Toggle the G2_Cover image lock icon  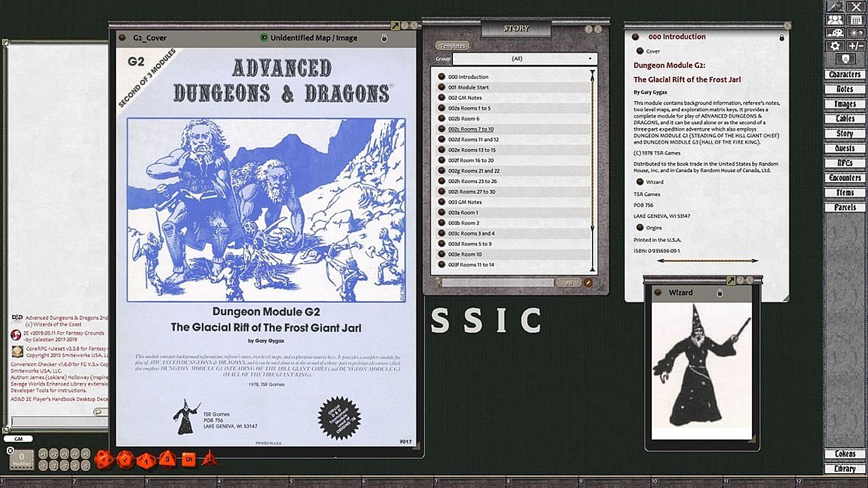(x=384, y=38)
